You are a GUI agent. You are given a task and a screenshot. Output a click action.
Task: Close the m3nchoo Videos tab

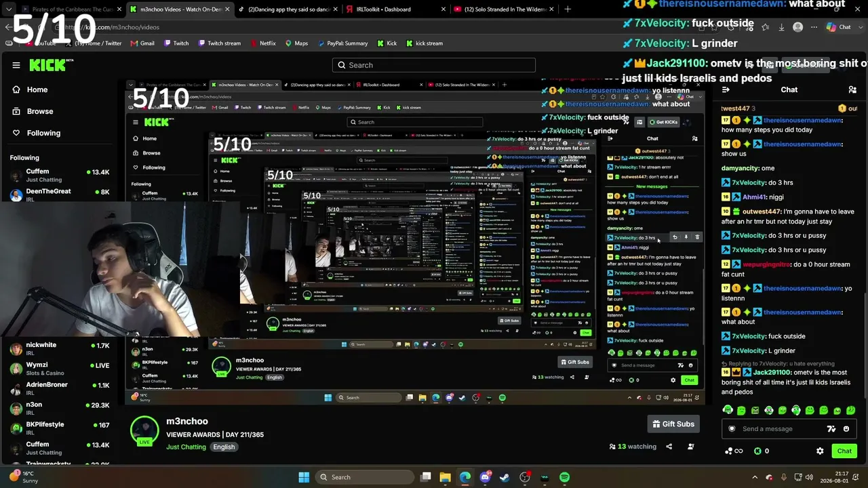(x=227, y=9)
